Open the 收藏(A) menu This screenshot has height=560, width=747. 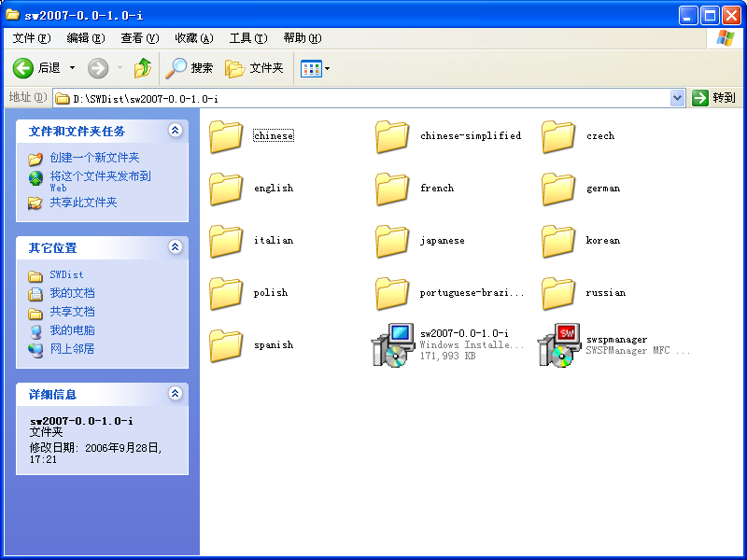[194, 38]
